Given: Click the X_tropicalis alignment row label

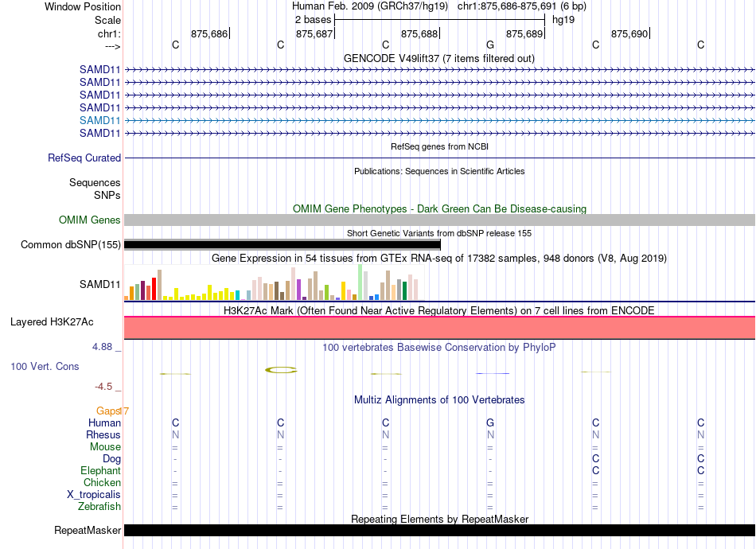Looking at the screenshot, I should [x=94, y=495].
